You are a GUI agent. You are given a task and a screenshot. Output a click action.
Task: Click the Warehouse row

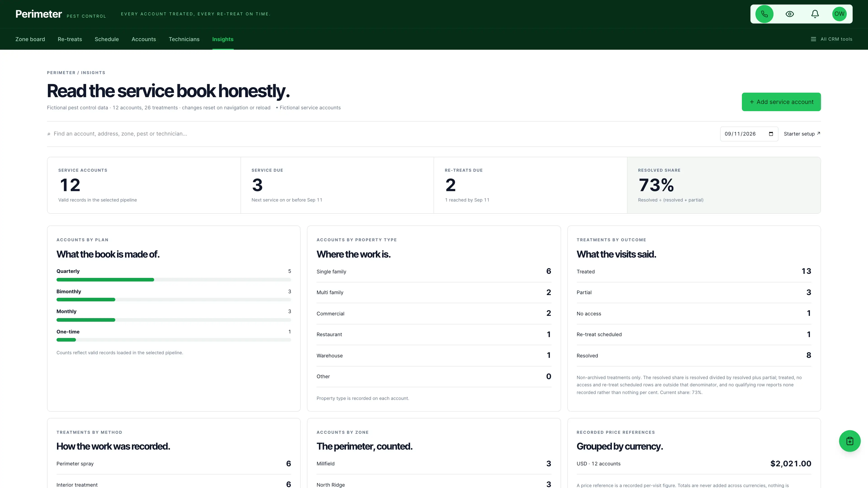pos(434,356)
